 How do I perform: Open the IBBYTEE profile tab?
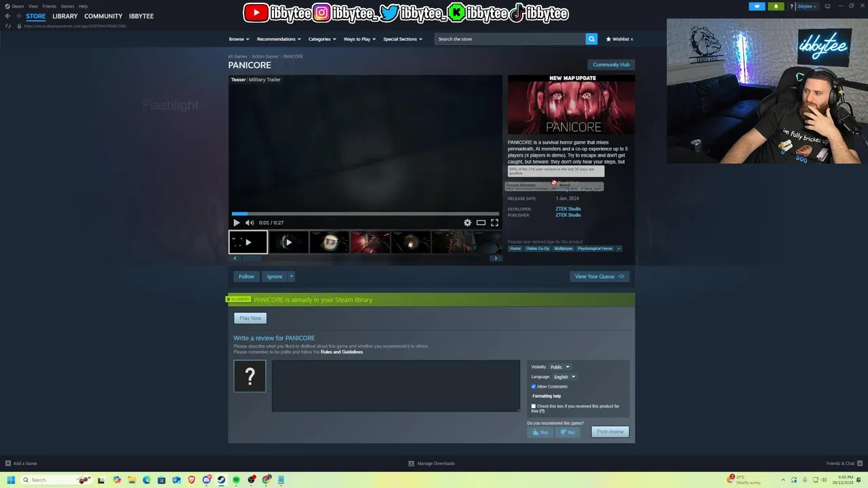click(141, 16)
